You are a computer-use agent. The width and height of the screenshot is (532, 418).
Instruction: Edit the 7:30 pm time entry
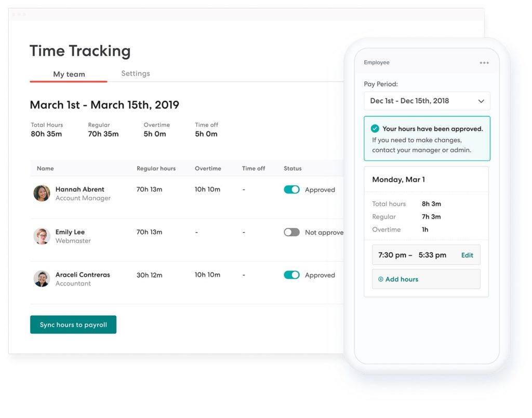coord(467,255)
